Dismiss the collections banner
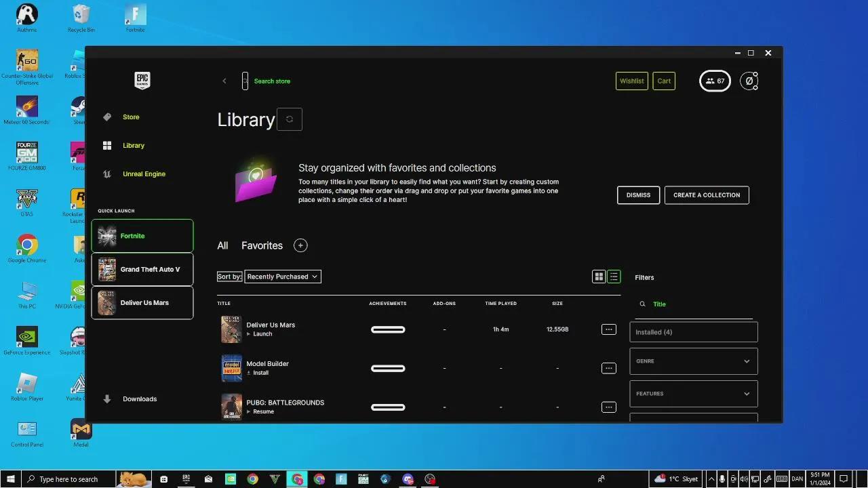868x488 pixels. [x=638, y=195]
